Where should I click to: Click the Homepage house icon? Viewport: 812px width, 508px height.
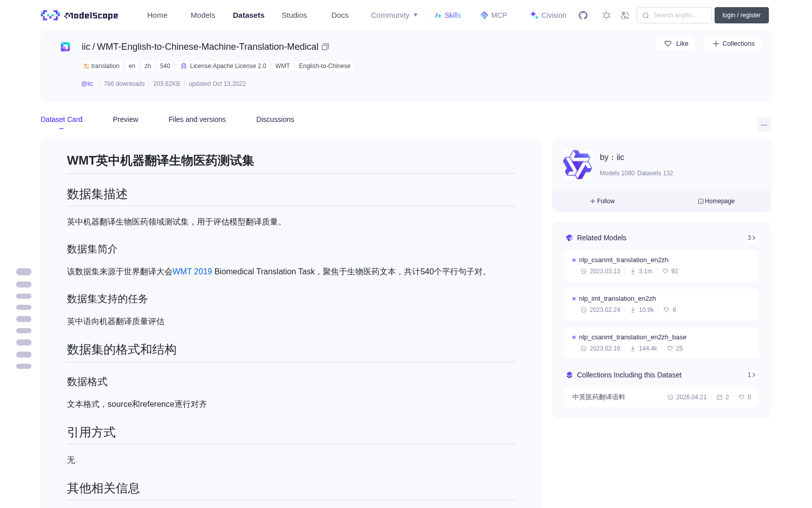pos(701,201)
